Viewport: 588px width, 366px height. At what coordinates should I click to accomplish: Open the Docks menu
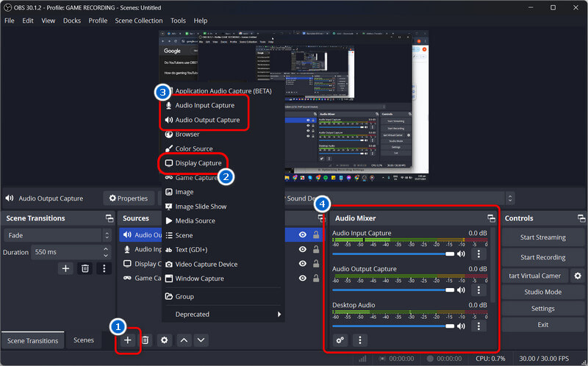71,21
